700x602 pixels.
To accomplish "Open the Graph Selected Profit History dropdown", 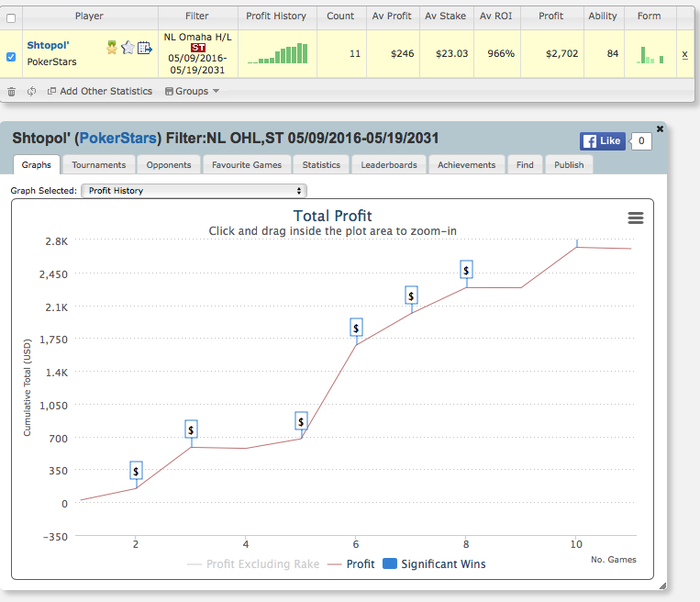I will coord(194,191).
